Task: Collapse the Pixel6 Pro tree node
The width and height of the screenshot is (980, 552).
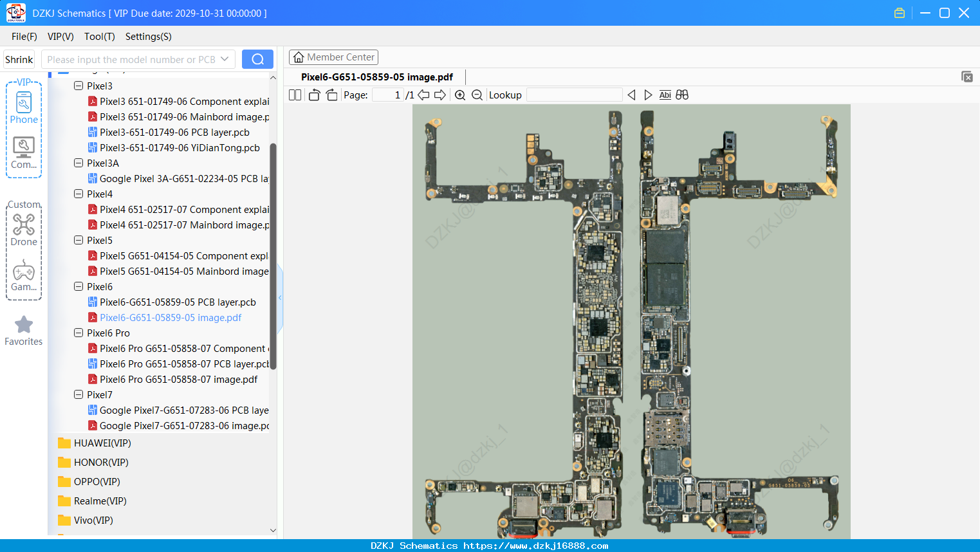Action: coord(79,333)
